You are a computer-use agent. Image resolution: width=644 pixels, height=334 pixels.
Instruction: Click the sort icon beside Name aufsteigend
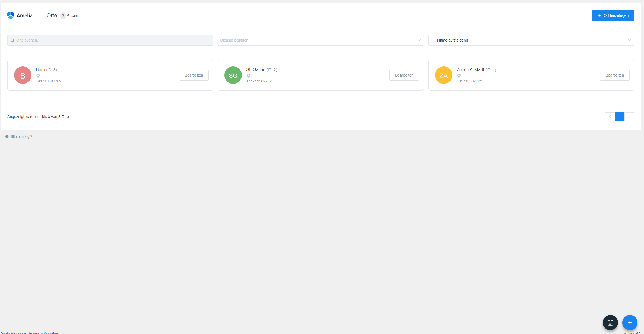pyautogui.click(x=433, y=40)
